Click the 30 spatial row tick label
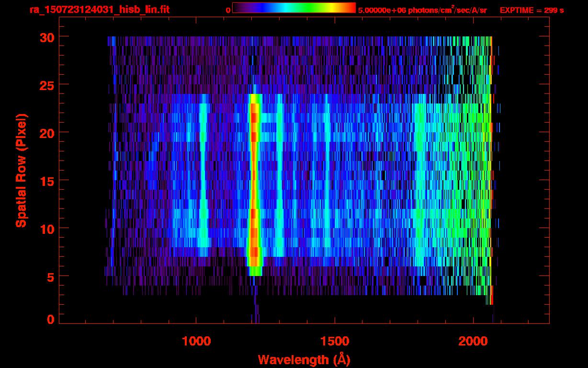The width and height of the screenshot is (588, 368). coord(47,37)
